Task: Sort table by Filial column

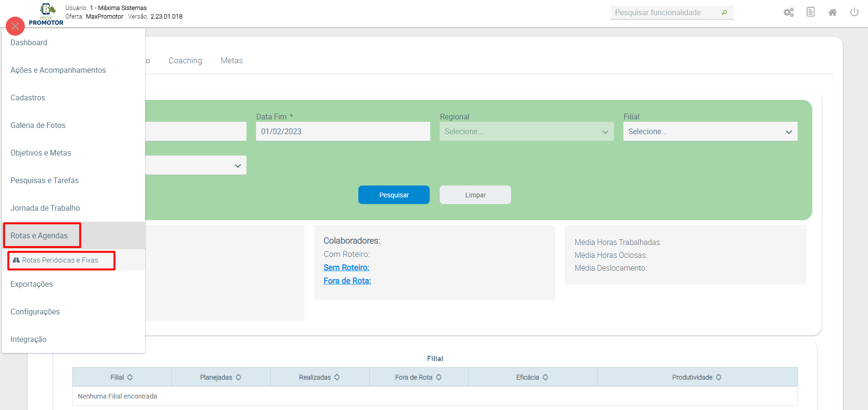Action: coord(130,377)
